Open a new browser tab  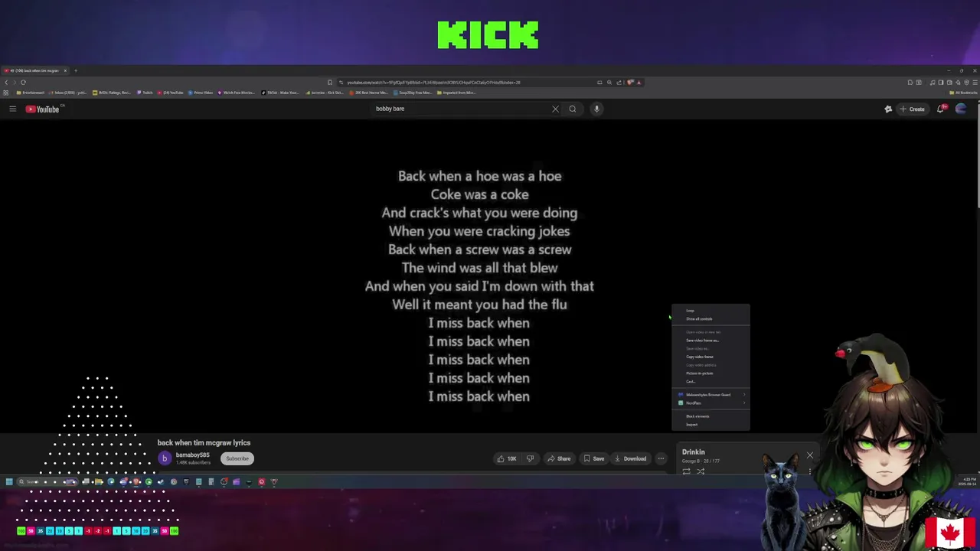click(x=75, y=70)
